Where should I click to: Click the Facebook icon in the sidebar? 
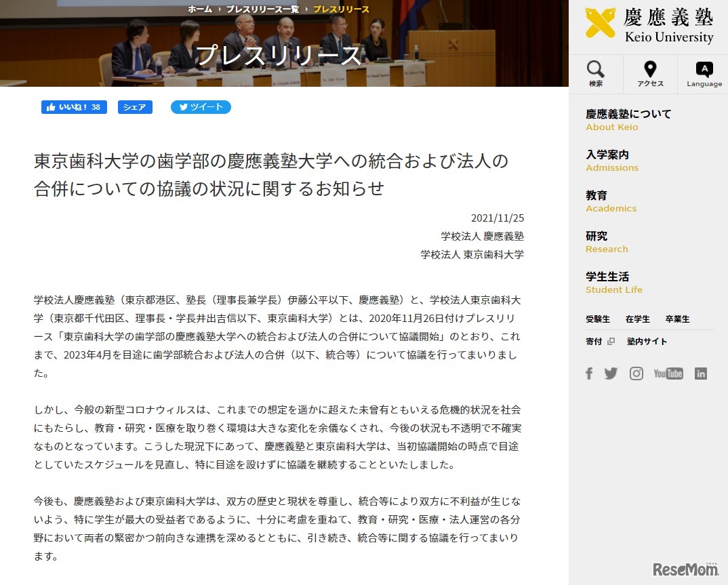589,373
